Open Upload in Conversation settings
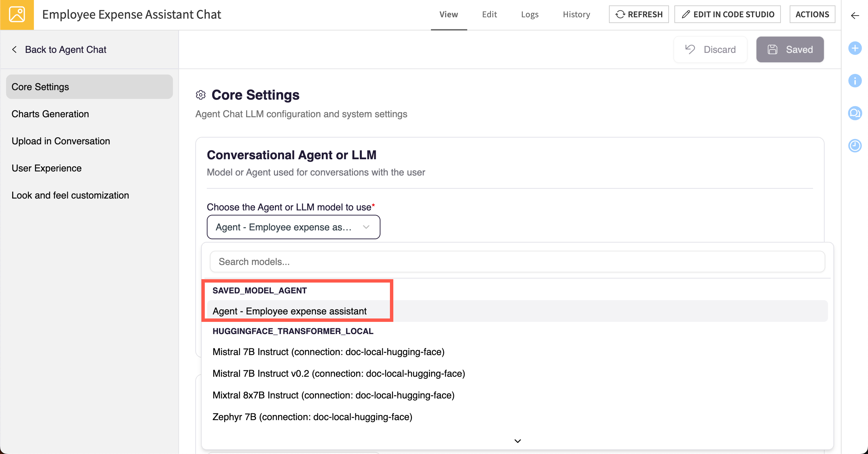This screenshot has width=868, height=454. (90, 141)
